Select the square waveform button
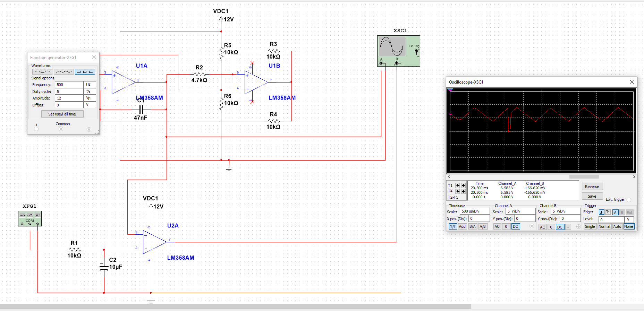The width and height of the screenshot is (644, 311). click(85, 72)
